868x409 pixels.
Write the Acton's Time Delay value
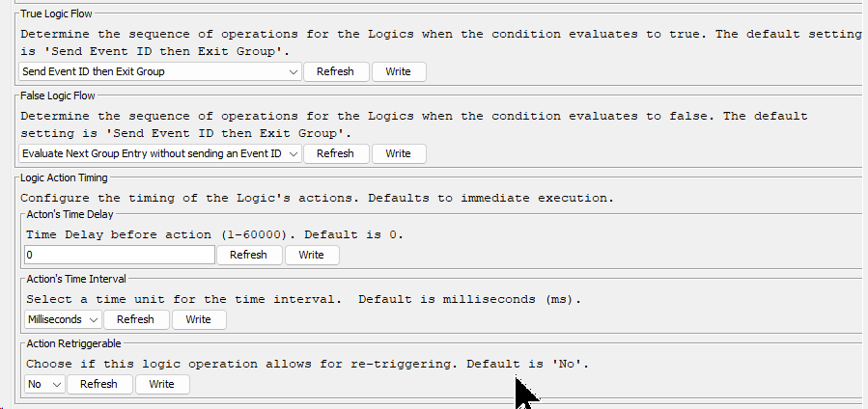(x=311, y=255)
